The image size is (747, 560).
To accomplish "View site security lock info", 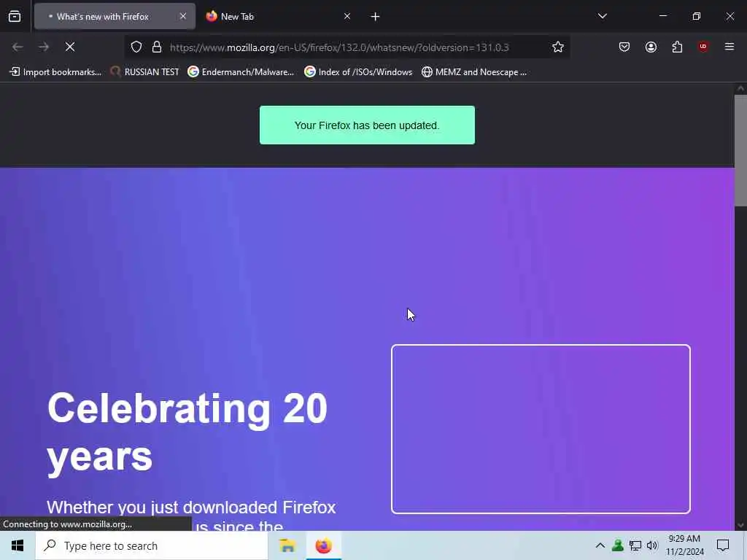I will (x=157, y=47).
